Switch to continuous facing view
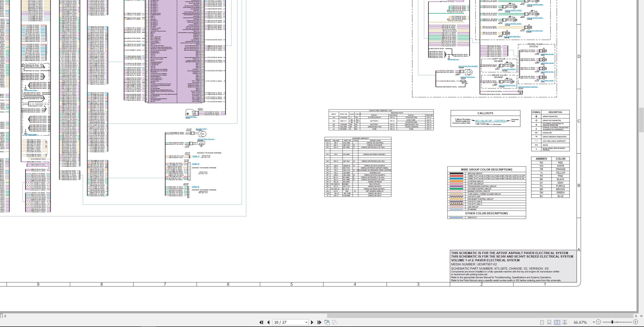The image size is (644, 327). click(565, 322)
